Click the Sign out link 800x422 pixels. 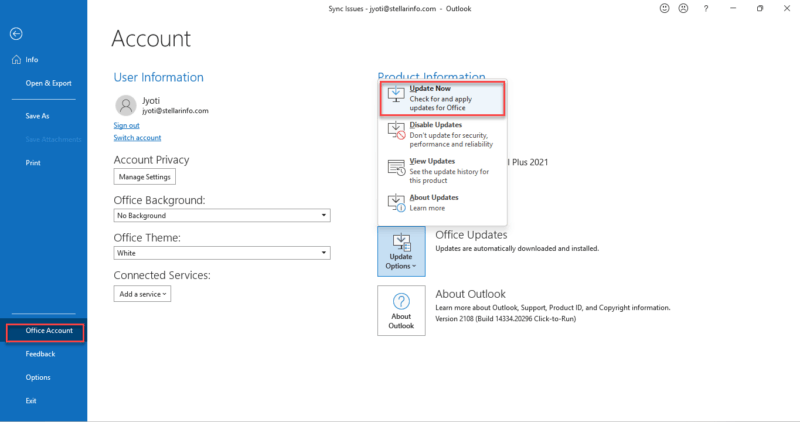click(126, 125)
